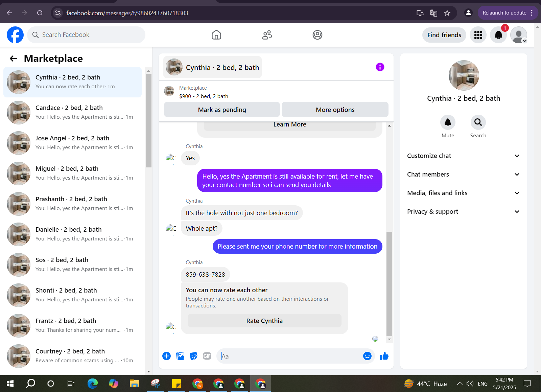Open the Danielle conversation

72,234
